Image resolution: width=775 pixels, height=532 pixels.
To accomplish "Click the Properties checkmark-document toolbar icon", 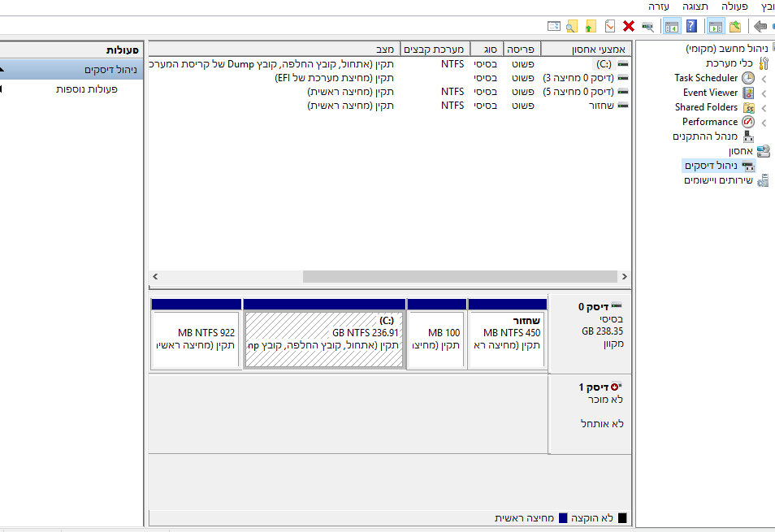I will pos(610,26).
